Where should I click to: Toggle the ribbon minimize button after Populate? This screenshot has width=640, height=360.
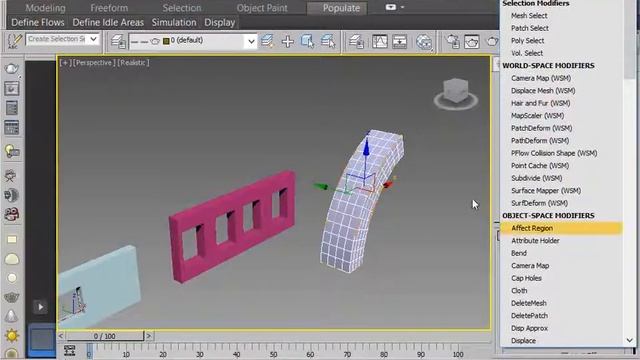391,7
